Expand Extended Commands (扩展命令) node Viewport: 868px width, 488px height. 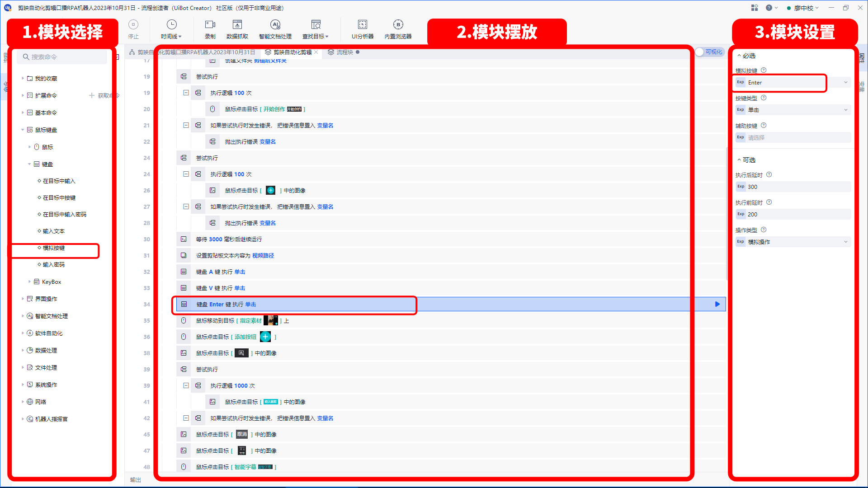click(23, 95)
